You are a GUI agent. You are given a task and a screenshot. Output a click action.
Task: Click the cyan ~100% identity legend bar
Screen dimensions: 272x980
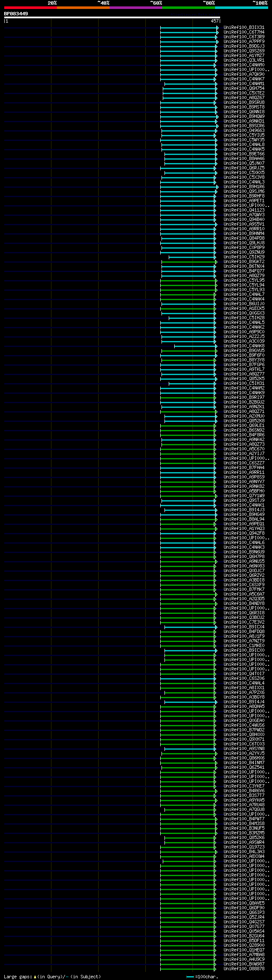[x=241, y=8]
